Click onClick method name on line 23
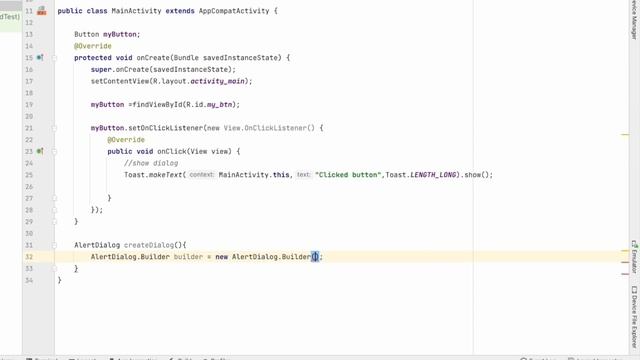This screenshot has width=640, height=360. [171, 151]
